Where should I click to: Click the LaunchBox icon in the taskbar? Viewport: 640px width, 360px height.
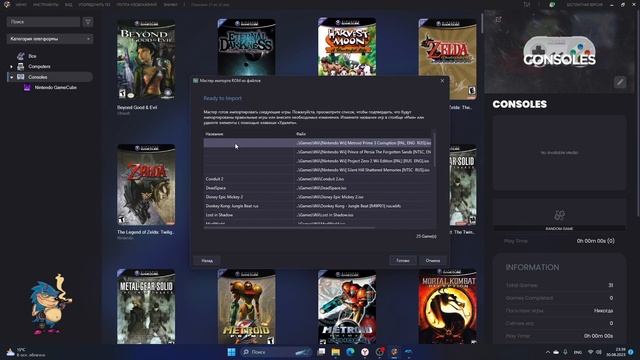394,352
